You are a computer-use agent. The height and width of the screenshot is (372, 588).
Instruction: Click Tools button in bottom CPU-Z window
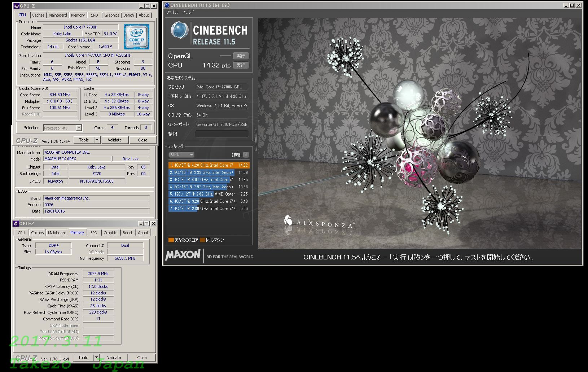83,358
